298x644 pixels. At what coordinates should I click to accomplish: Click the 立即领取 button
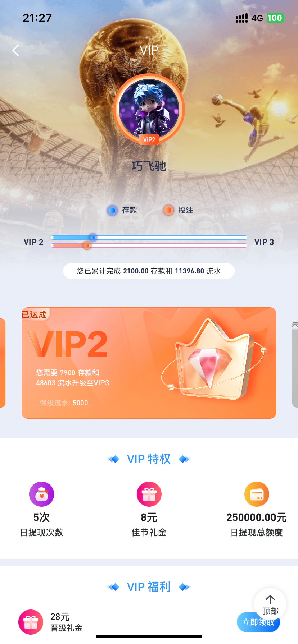tap(258, 622)
